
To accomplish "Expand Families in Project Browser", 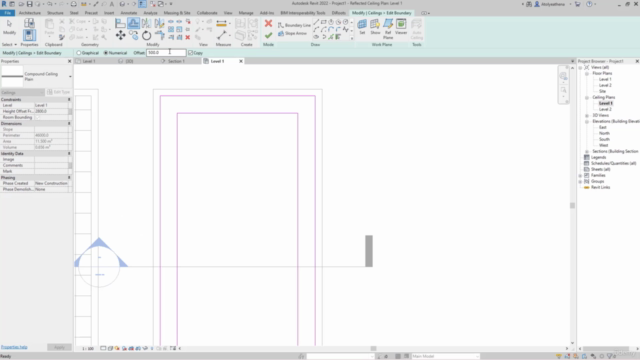I will tap(580, 175).
